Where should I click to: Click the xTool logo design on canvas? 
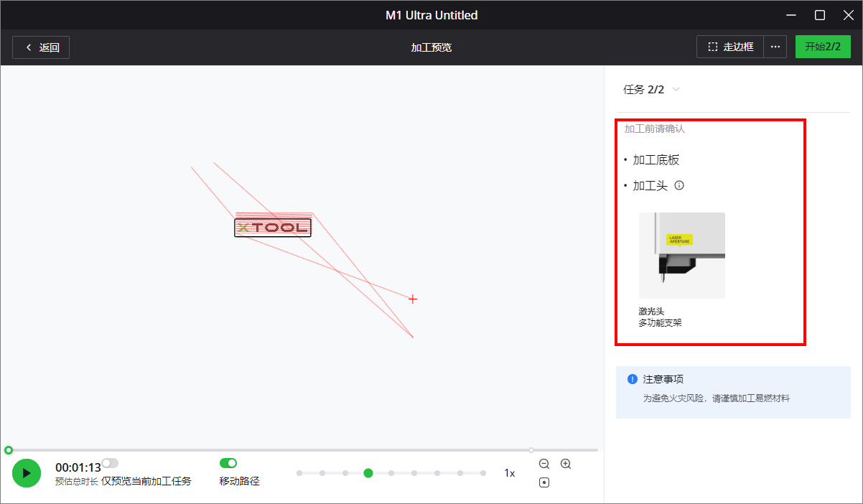[x=273, y=228]
